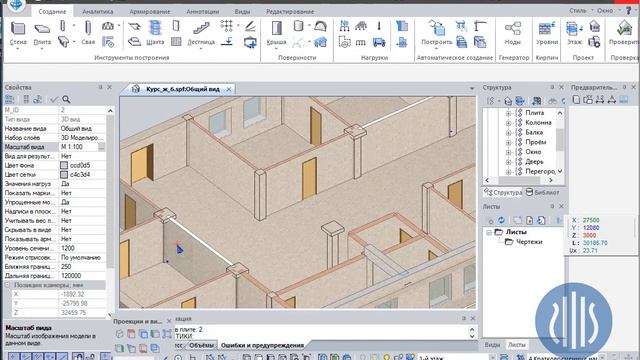Click the help question mark icon
The height and width of the screenshot is (360, 640).
(629, 11)
